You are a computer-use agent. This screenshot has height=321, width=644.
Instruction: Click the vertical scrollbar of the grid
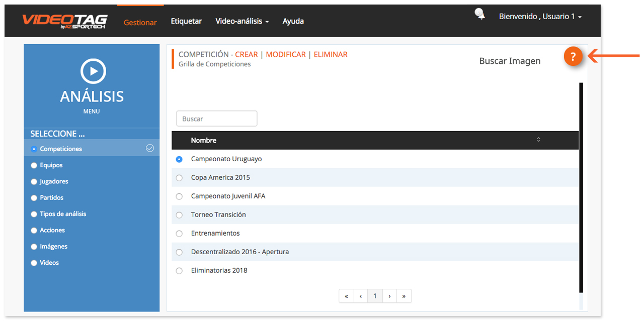pyautogui.click(x=581, y=186)
